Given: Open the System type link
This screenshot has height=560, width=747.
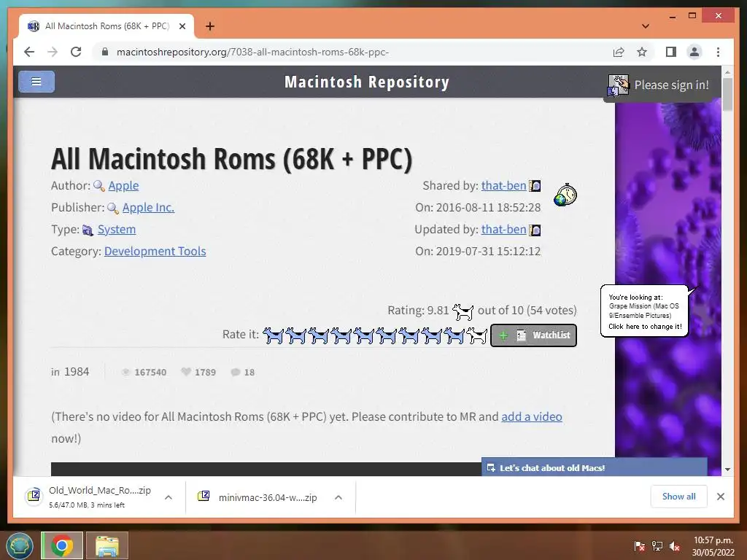Looking at the screenshot, I should click(x=117, y=229).
